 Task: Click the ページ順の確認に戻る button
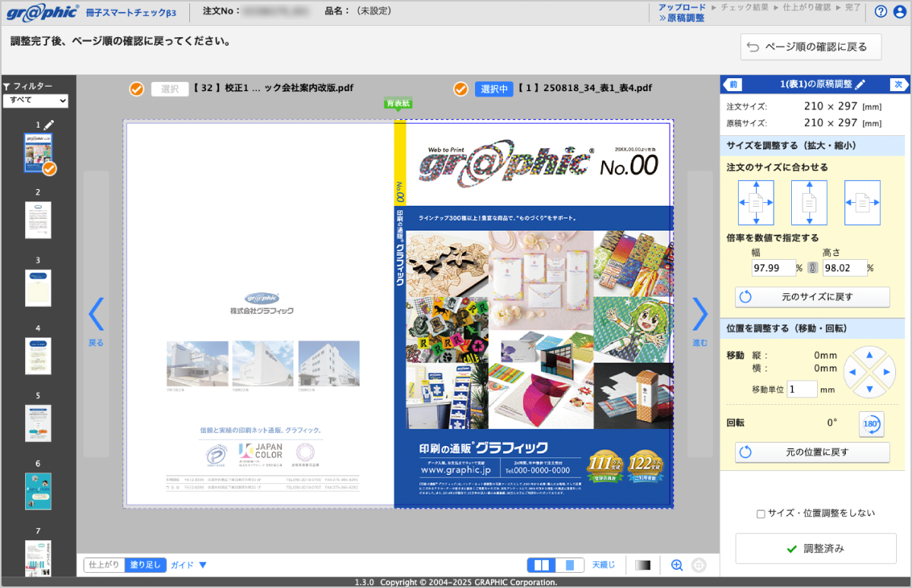[x=812, y=46]
